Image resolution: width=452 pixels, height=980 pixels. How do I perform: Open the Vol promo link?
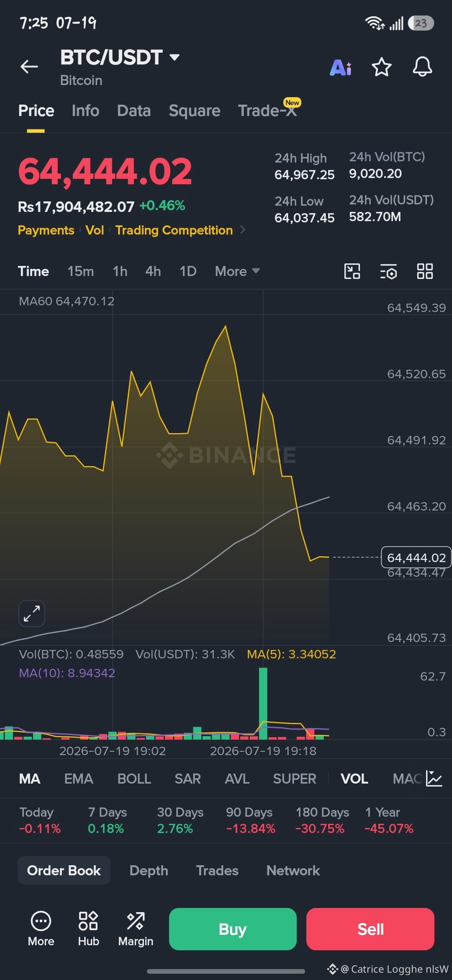point(95,230)
